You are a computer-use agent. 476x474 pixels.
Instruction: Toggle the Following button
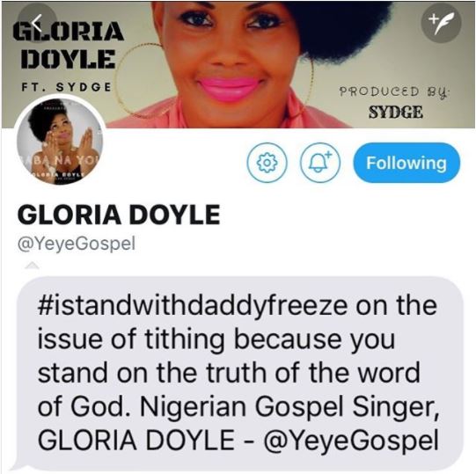406,163
